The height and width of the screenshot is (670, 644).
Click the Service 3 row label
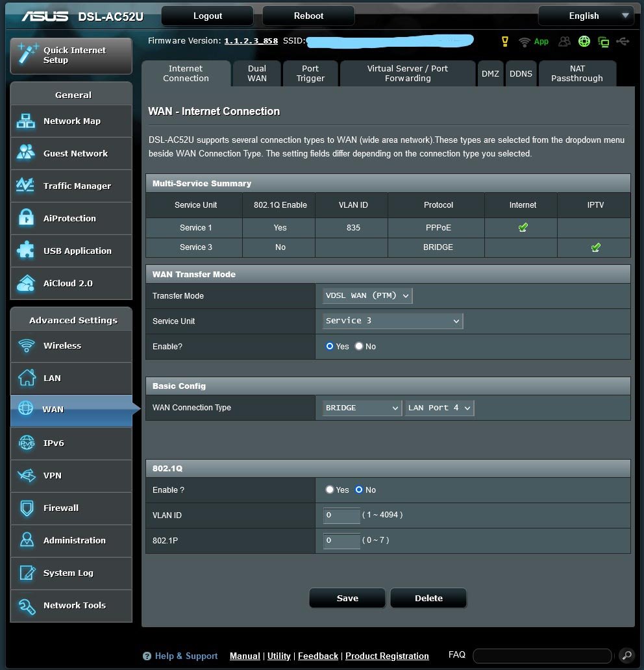195,247
